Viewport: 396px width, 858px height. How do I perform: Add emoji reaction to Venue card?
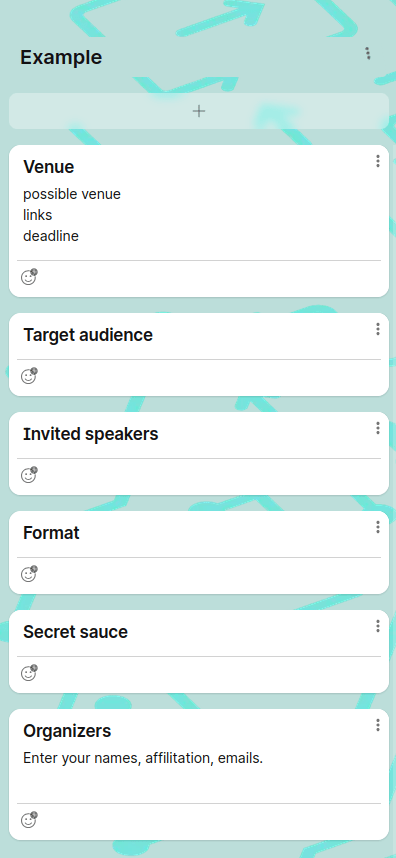(29, 277)
